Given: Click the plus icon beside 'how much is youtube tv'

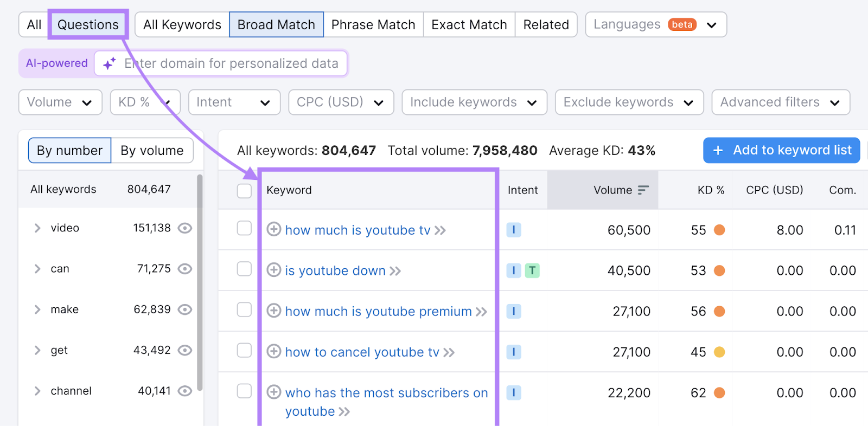Looking at the screenshot, I should (x=274, y=229).
